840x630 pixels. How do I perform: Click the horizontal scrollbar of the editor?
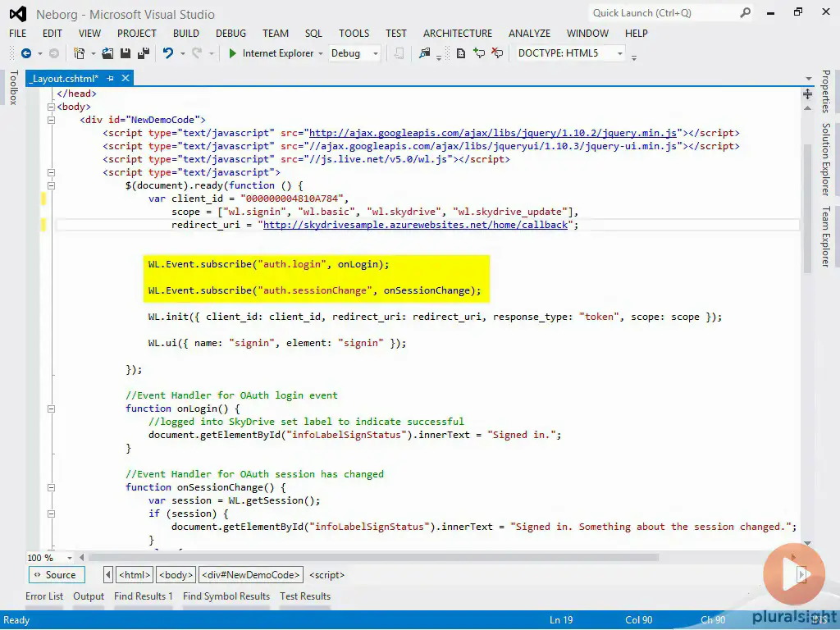point(373,558)
